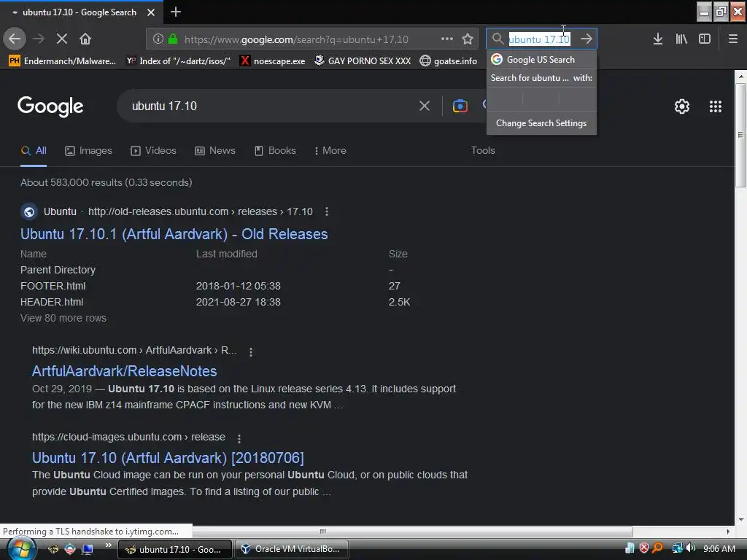
Task: Open options for cloud-images.ubuntu.com result
Action: tap(239, 438)
